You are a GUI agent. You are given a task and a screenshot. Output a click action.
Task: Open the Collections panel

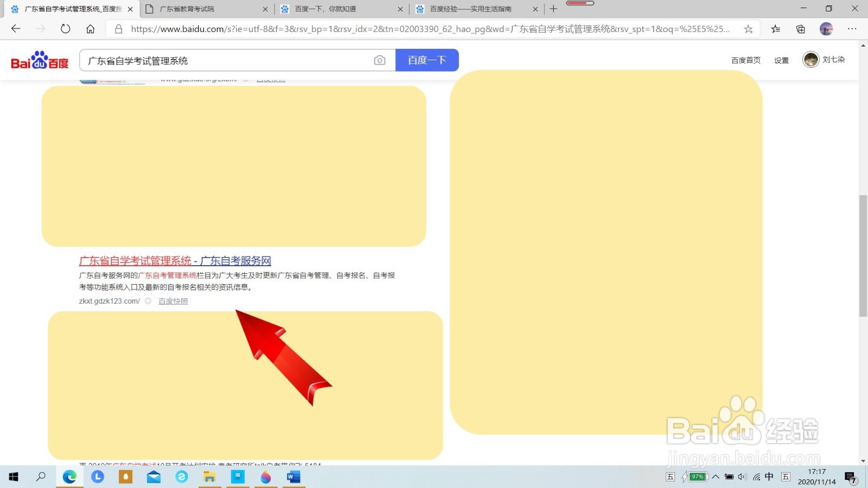click(801, 29)
